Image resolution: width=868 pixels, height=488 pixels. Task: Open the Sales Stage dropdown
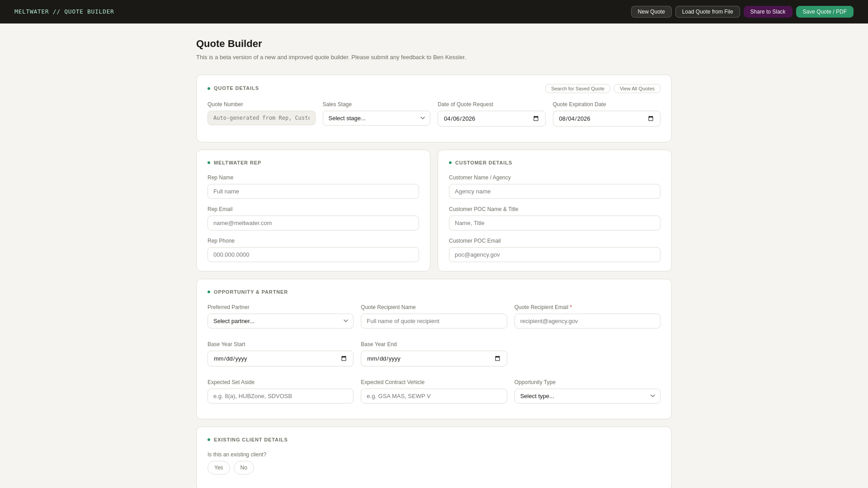point(376,118)
